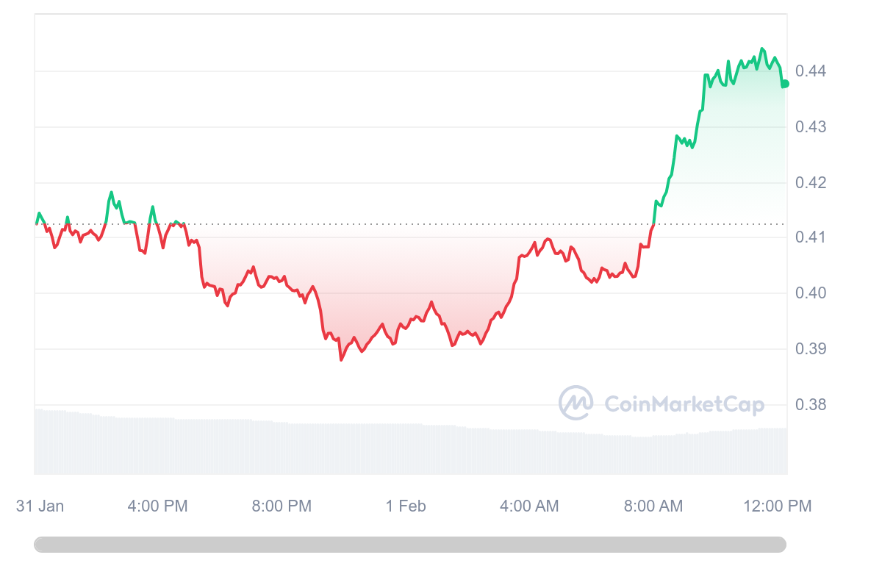This screenshot has width=882, height=588.
Task: Select the 8:00 AM time axis label
Action: [x=653, y=506]
